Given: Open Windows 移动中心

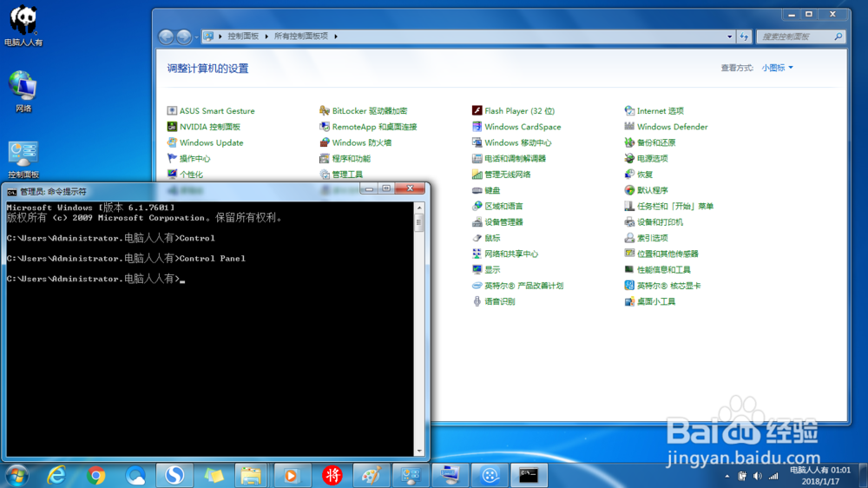Looking at the screenshot, I should click(511, 142).
